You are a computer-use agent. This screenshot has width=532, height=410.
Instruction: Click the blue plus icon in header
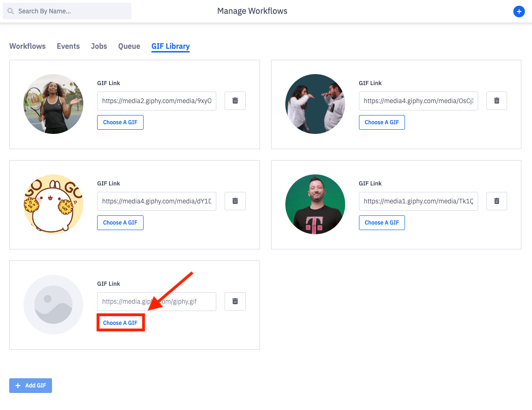[x=519, y=12]
